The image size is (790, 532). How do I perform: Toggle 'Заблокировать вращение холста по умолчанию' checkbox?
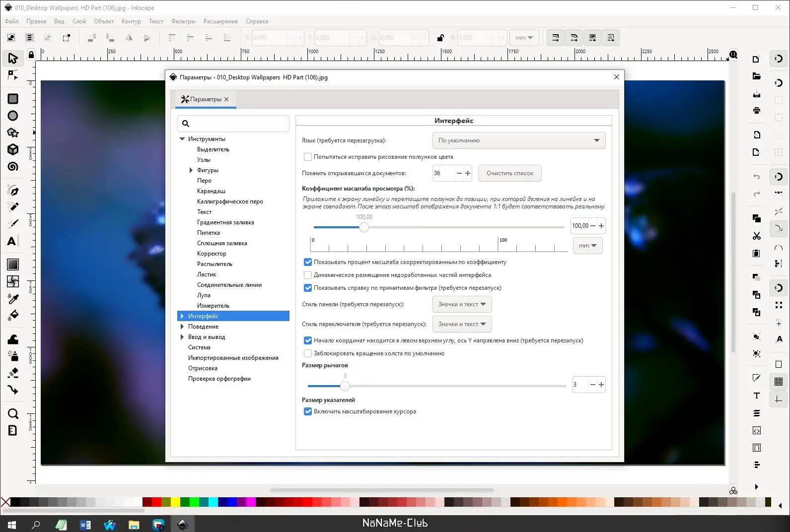[x=308, y=353]
